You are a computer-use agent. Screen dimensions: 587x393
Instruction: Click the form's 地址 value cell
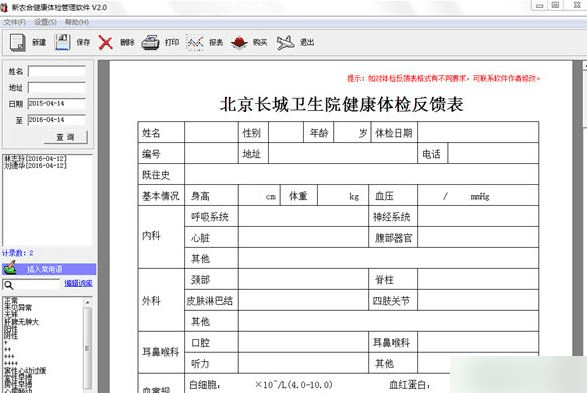tap(343, 153)
